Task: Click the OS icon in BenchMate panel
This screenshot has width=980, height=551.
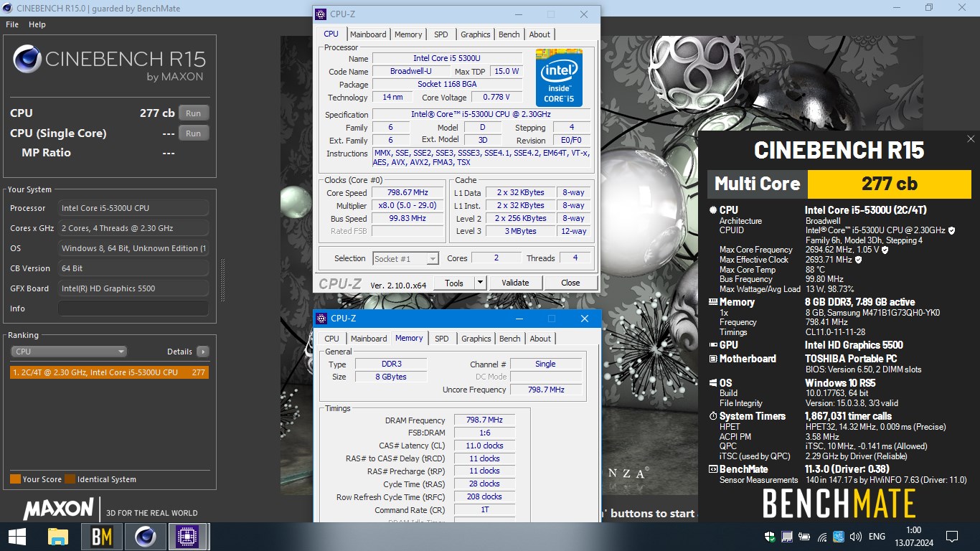Action: click(x=713, y=383)
